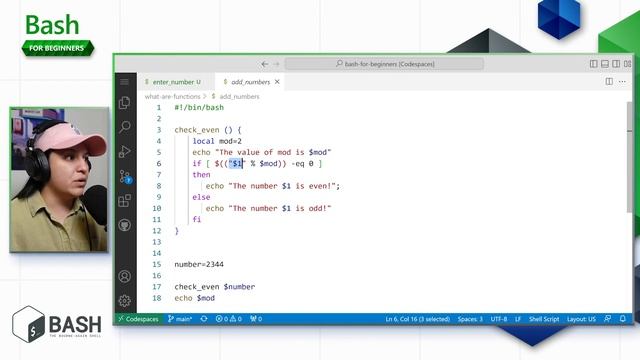Click the forwarded ports indicator
Viewport: 640px width, 360px height.
tap(256, 319)
